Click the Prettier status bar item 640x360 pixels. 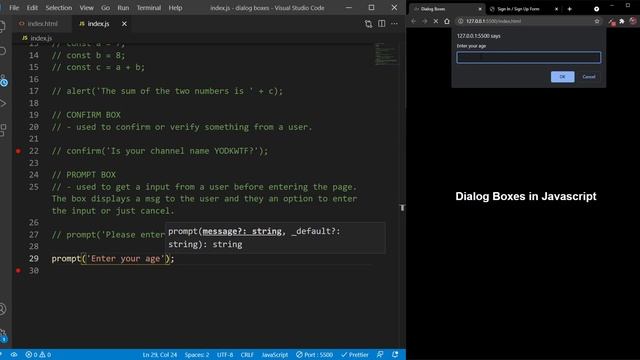tap(355, 355)
